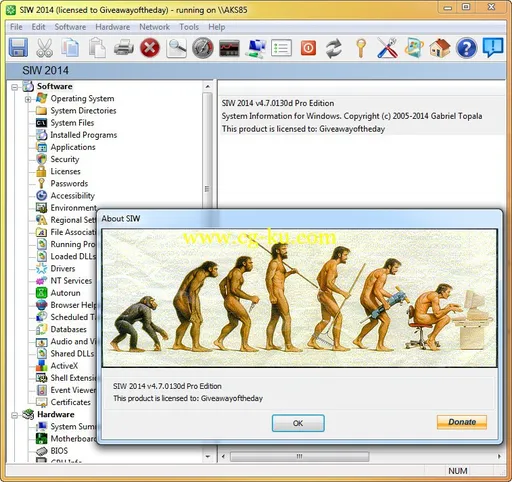
Task: Expand the Operating System node
Action: pyautogui.click(x=28, y=99)
